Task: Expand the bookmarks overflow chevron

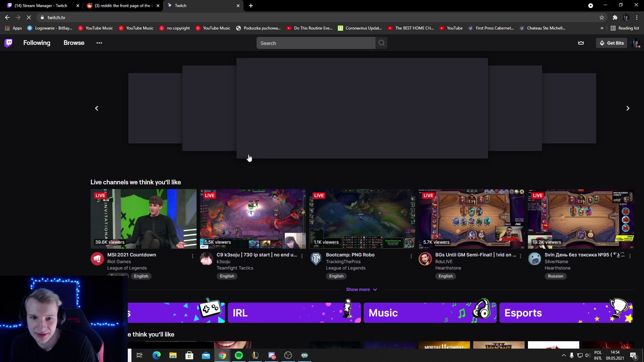Action: pyautogui.click(x=602, y=28)
